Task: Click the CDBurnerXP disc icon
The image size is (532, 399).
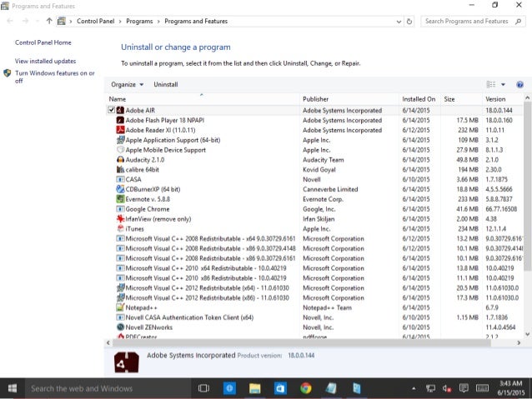Action: pyautogui.click(x=120, y=189)
